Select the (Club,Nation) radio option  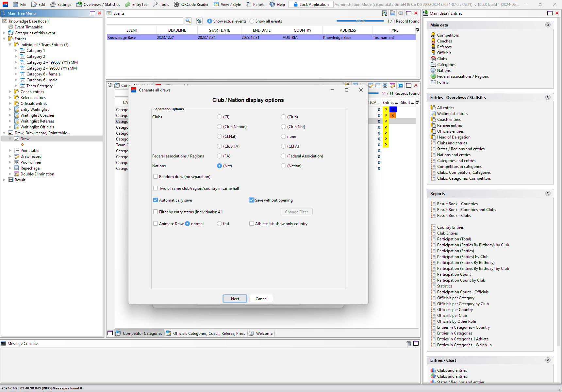point(219,127)
